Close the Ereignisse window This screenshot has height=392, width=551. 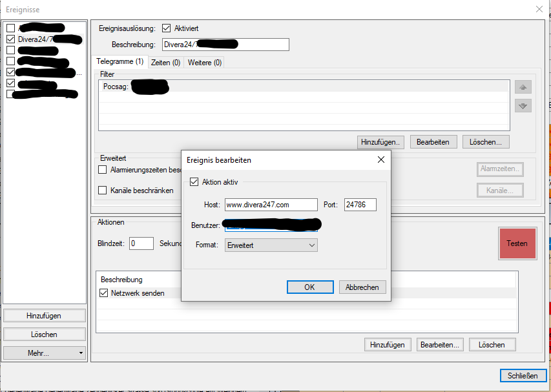click(539, 9)
